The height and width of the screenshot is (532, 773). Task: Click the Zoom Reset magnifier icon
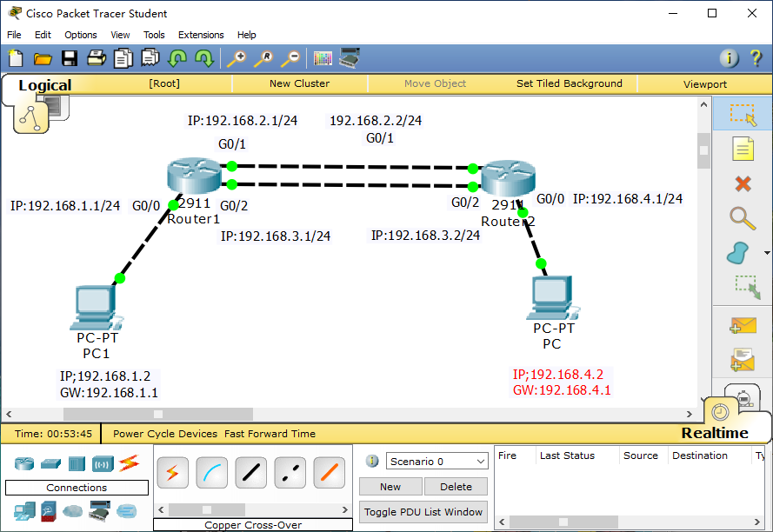pyautogui.click(x=263, y=58)
